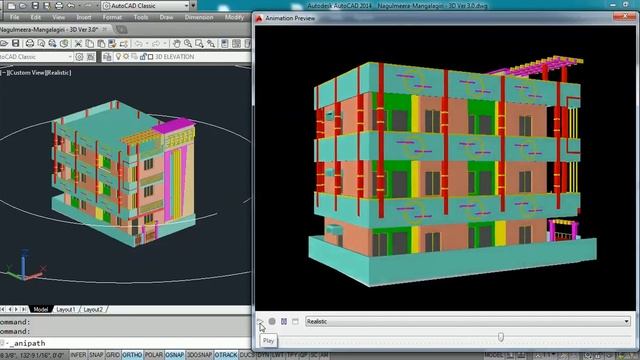Toggle OSNAP in status bar
The height and width of the screenshot is (360, 640).
[175, 356]
